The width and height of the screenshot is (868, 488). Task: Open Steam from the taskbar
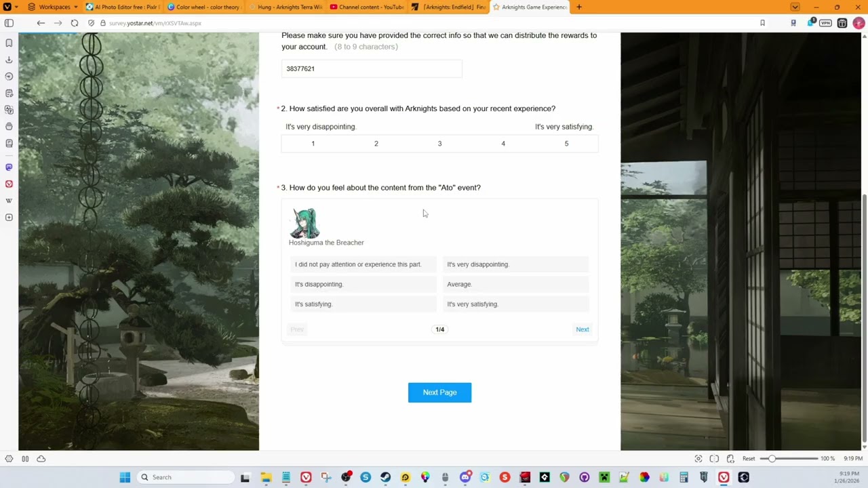tap(385, 477)
